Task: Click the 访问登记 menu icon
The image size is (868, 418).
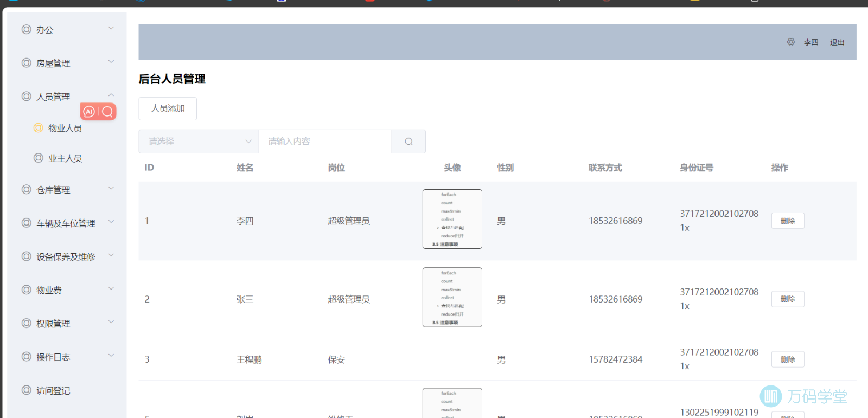Action: point(26,390)
